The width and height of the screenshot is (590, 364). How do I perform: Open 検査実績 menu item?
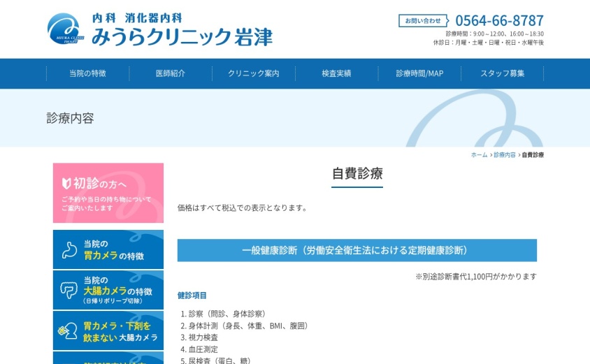(336, 73)
